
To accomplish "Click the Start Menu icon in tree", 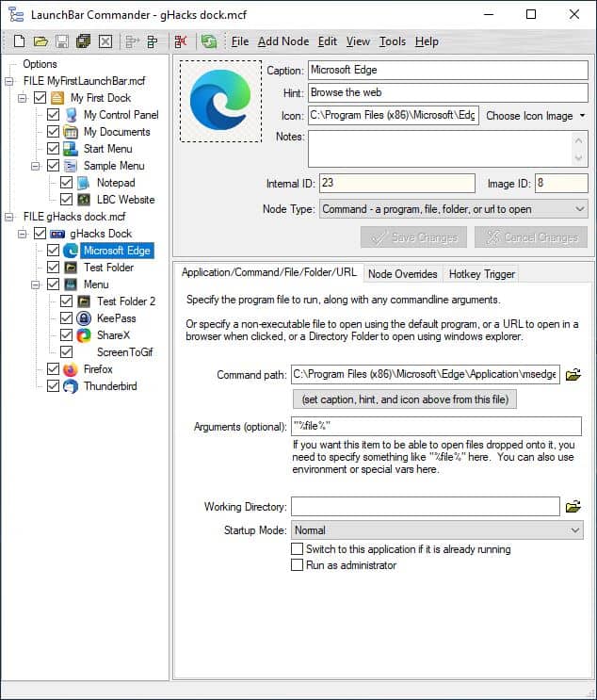I will point(71,149).
